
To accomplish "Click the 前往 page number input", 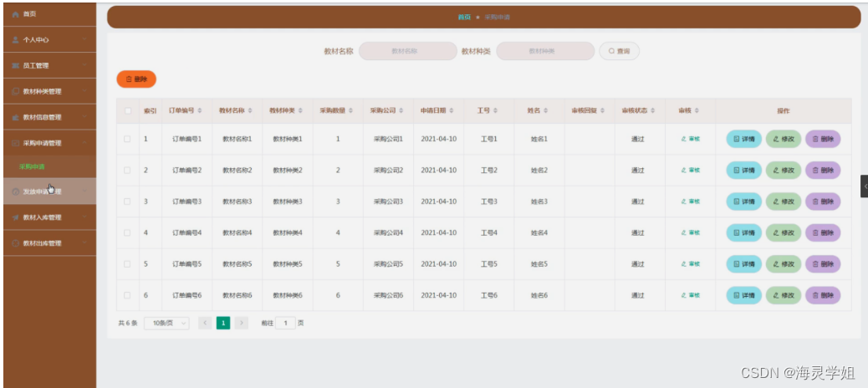I will click(286, 324).
